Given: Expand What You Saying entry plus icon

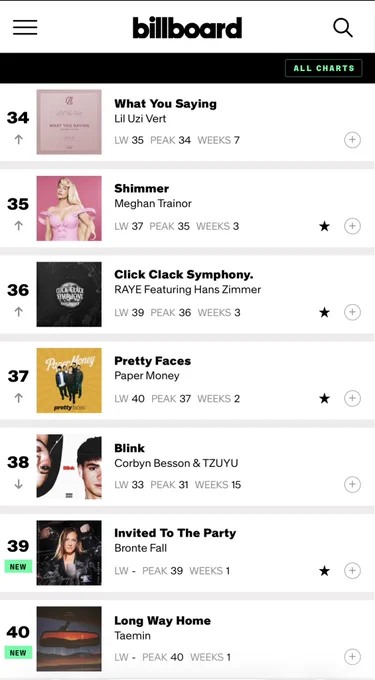Looking at the screenshot, I should pos(352,140).
